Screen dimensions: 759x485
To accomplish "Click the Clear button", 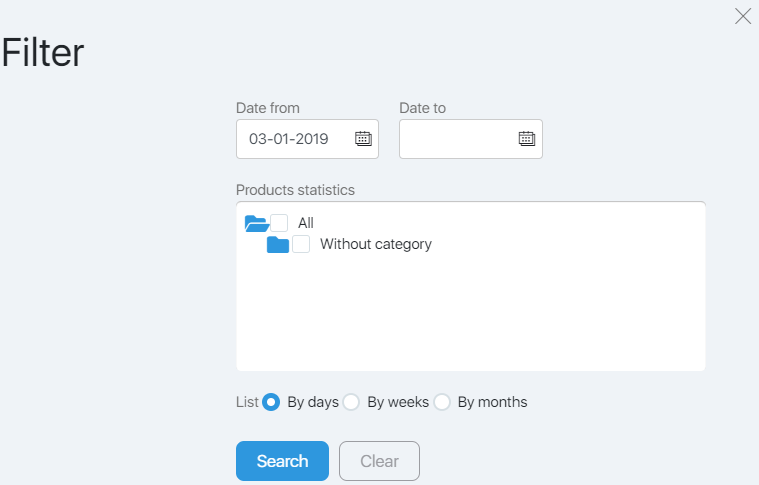I will click(x=380, y=461).
